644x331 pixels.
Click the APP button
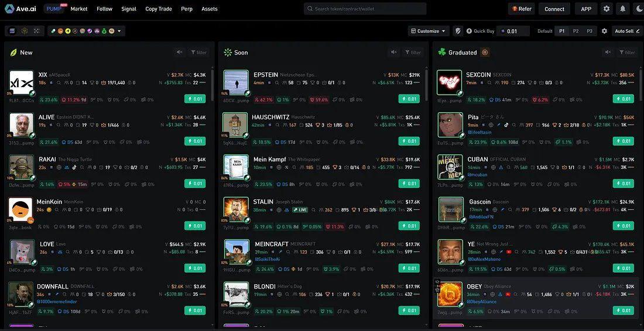(586, 9)
